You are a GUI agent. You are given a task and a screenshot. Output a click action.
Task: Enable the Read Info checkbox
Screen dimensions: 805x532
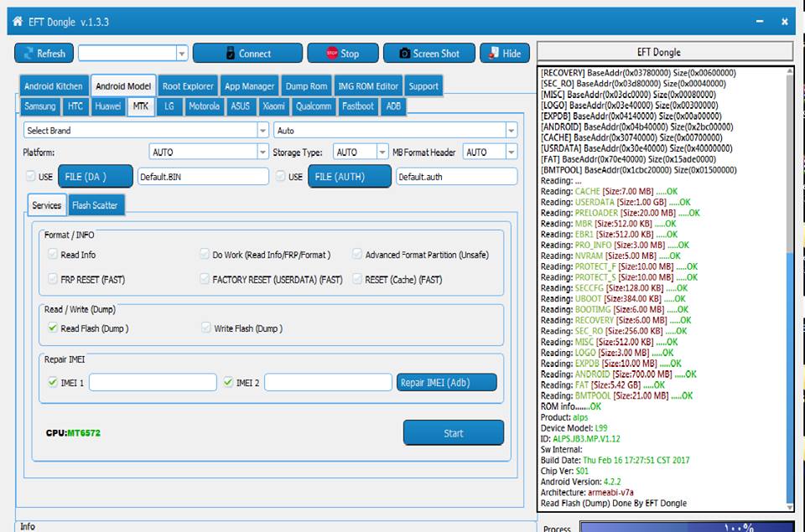coord(52,253)
